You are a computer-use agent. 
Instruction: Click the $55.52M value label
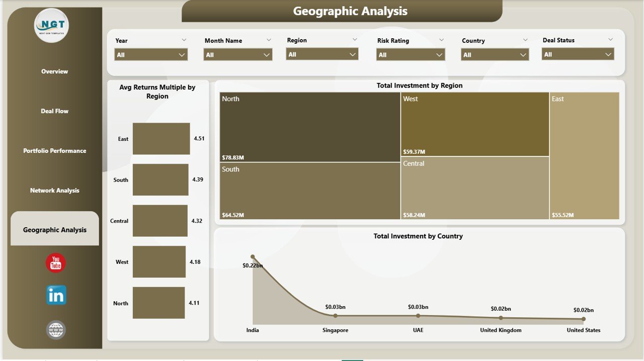[562, 215]
